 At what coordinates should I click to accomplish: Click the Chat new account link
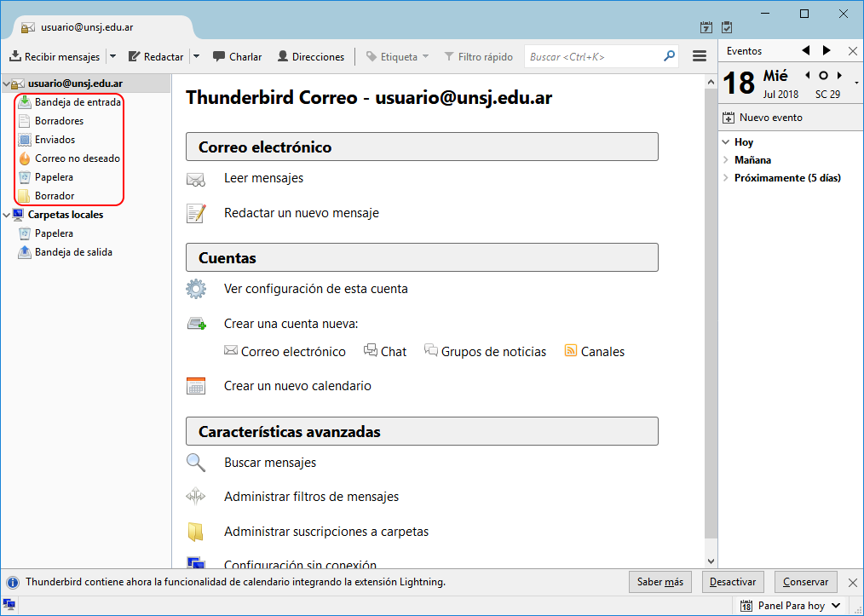coord(385,352)
